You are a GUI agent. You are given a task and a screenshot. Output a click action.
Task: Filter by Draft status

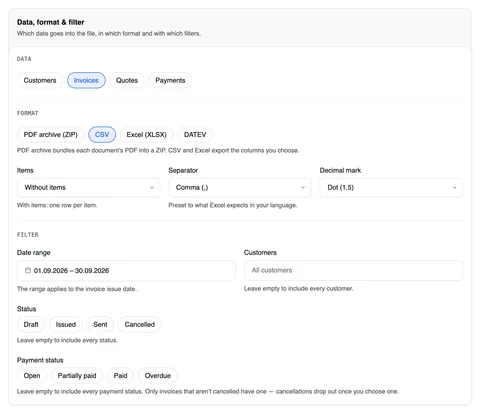click(31, 324)
